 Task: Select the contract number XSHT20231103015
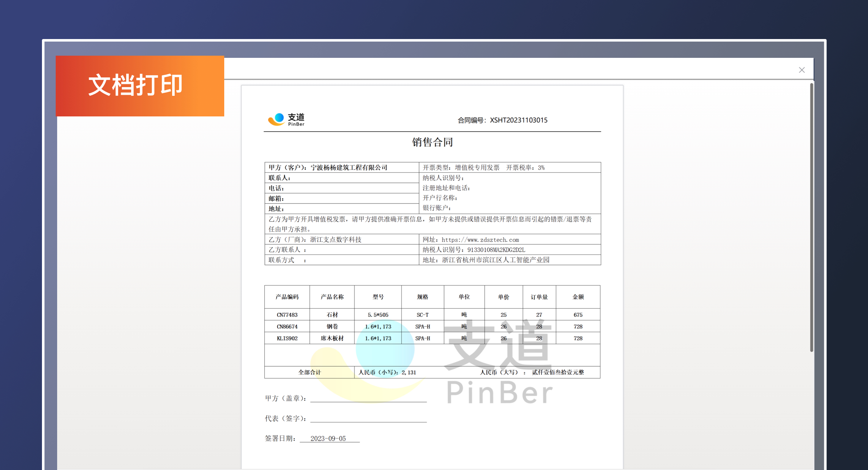519,120
